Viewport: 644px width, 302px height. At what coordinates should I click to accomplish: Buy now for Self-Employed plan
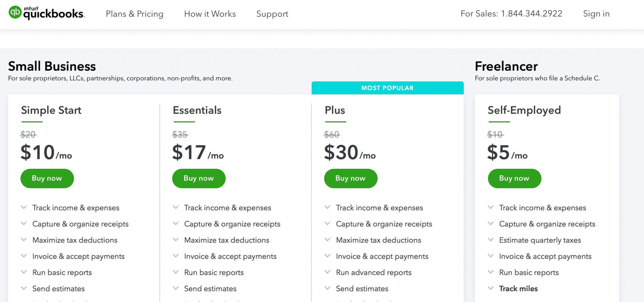(x=514, y=178)
